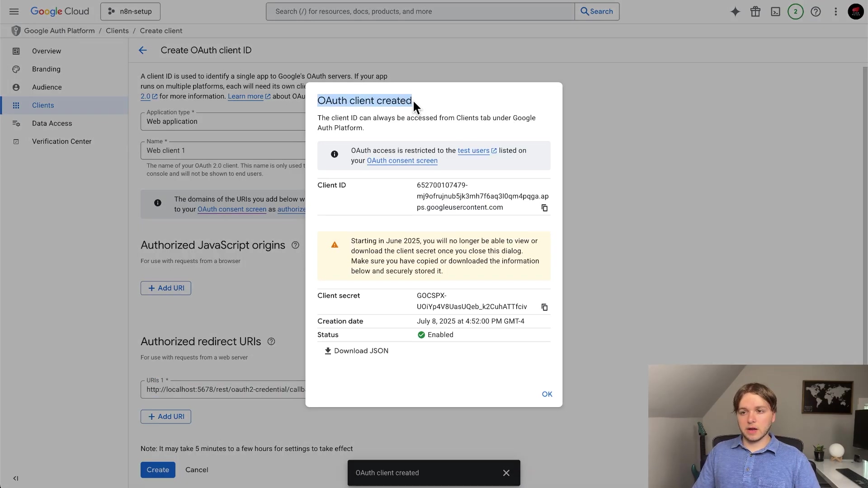Viewport: 868px width, 488px height.
Task: Click the URIs 1 redirect field
Action: click(x=223, y=389)
